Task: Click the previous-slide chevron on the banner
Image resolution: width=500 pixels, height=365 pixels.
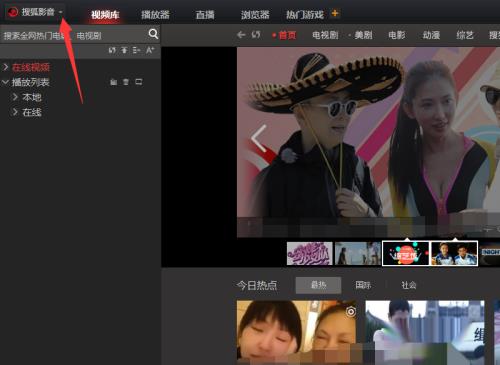Action: [259, 138]
